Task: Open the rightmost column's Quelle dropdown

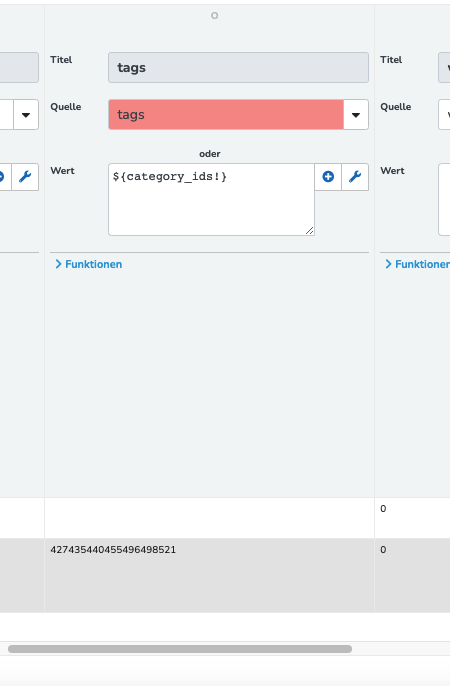Action: click(x=444, y=115)
